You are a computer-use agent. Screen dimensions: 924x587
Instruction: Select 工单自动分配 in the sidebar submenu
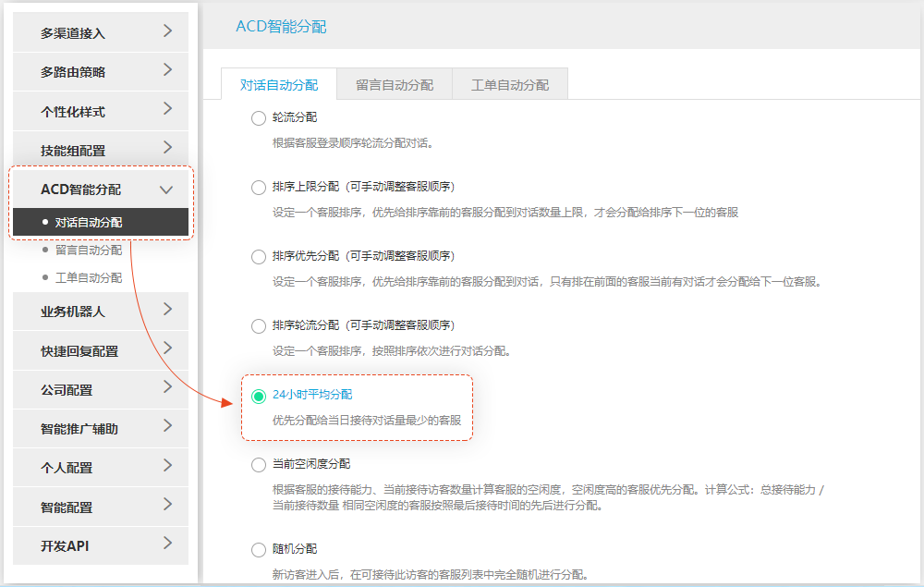click(x=89, y=277)
